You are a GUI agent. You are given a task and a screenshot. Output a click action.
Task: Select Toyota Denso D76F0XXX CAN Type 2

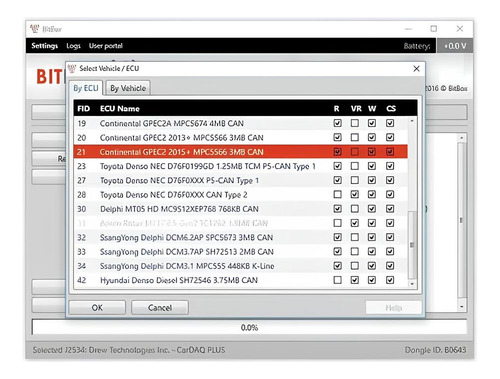pos(240,194)
